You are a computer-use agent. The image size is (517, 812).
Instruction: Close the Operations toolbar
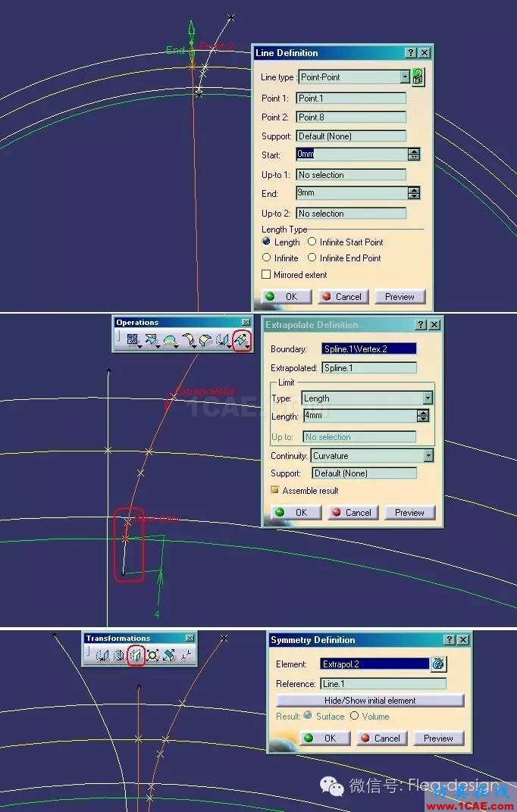[x=246, y=322]
